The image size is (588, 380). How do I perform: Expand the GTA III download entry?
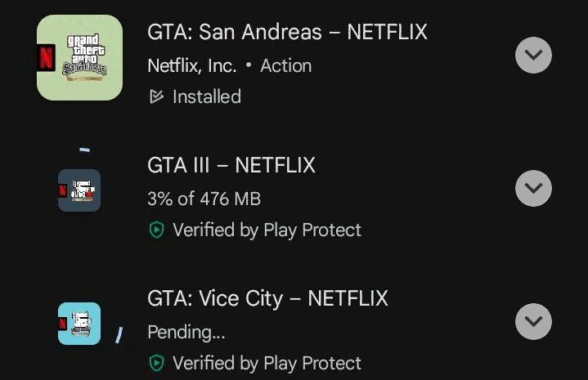[x=533, y=189]
